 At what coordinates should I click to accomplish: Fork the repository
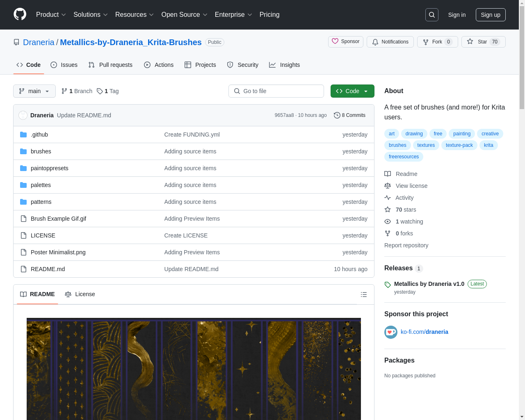437,42
